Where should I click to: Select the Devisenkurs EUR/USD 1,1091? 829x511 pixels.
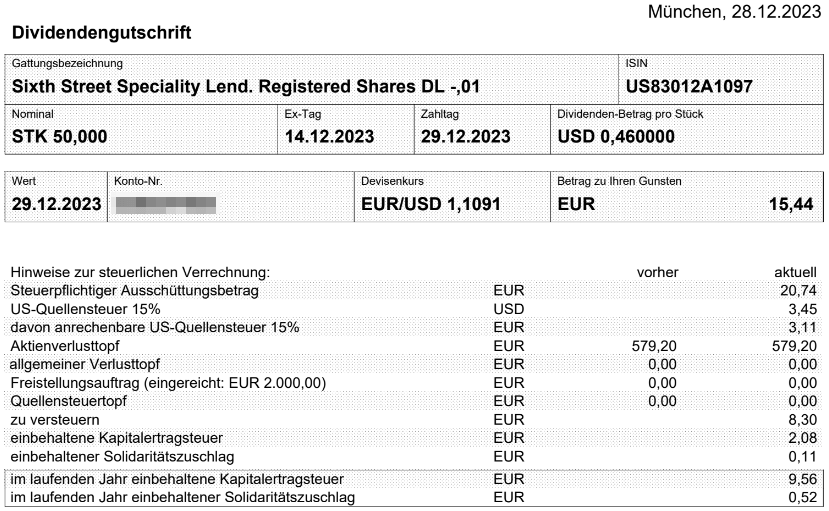(430, 205)
